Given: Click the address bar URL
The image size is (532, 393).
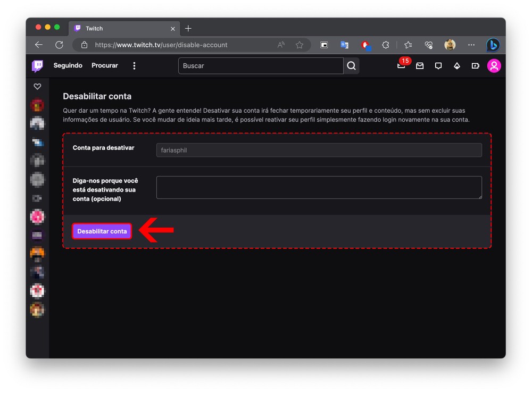Looking at the screenshot, I should (161, 45).
